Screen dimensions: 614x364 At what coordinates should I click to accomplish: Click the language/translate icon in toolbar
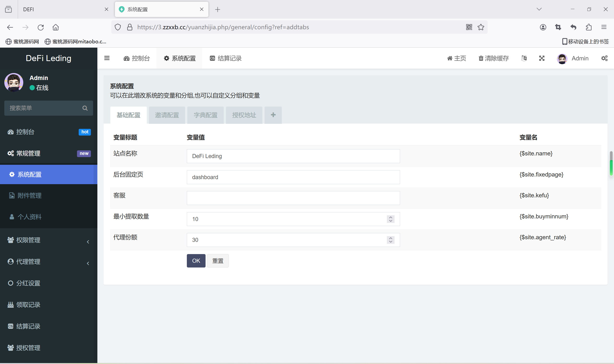click(524, 58)
